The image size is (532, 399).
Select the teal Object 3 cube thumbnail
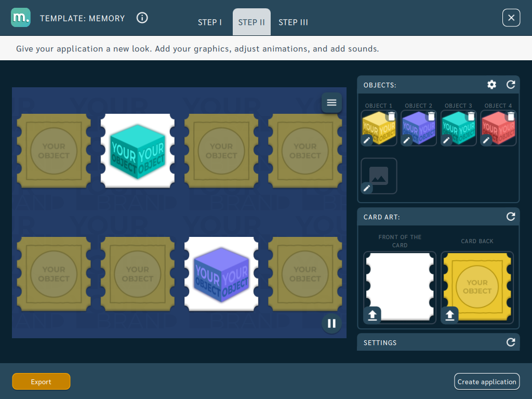point(459,128)
